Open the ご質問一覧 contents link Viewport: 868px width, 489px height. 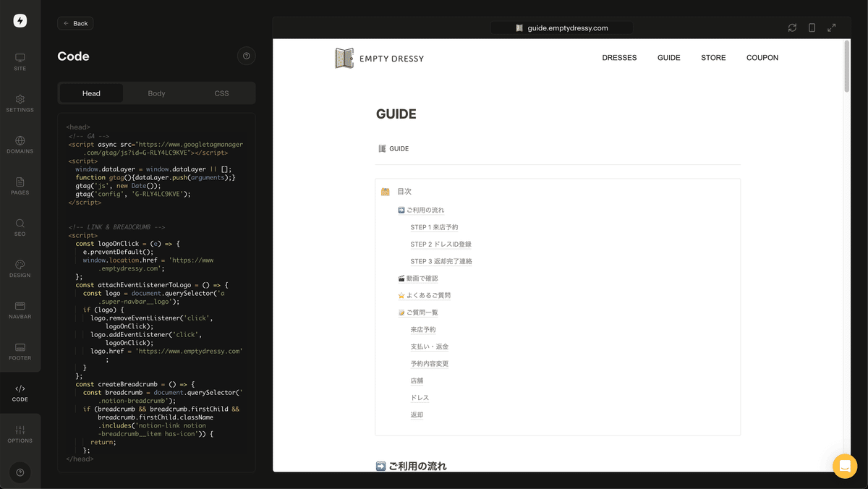(x=417, y=312)
